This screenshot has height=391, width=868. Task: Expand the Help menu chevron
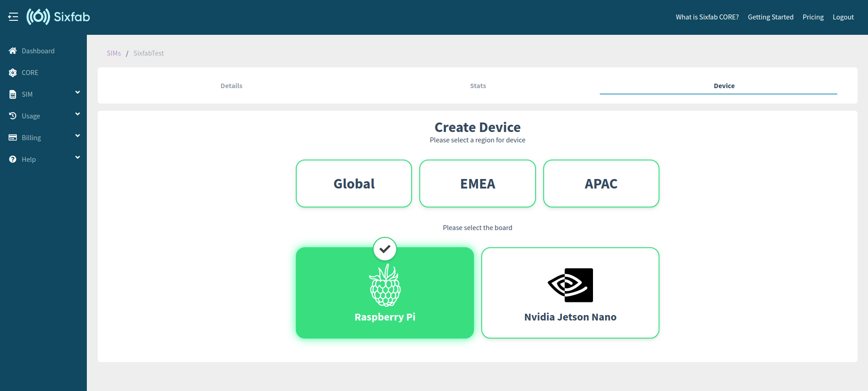coord(77,157)
